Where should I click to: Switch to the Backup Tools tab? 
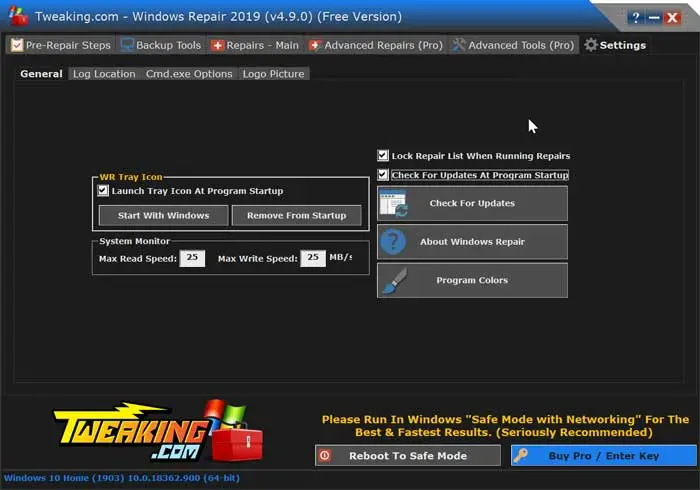pyautogui.click(x=161, y=45)
